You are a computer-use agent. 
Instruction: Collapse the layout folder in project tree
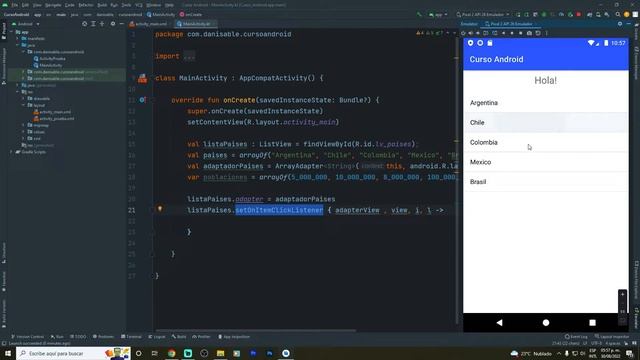coord(24,105)
